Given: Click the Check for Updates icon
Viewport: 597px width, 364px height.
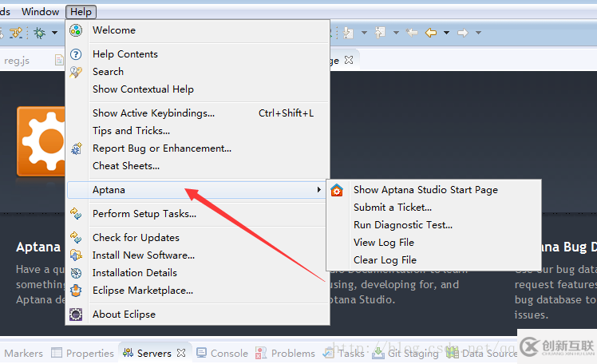Looking at the screenshot, I should pos(76,238).
